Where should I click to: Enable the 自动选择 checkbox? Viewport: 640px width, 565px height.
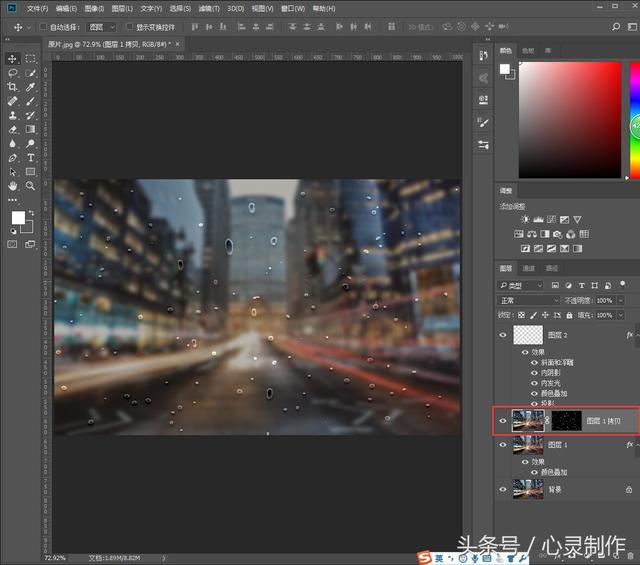tap(44, 27)
